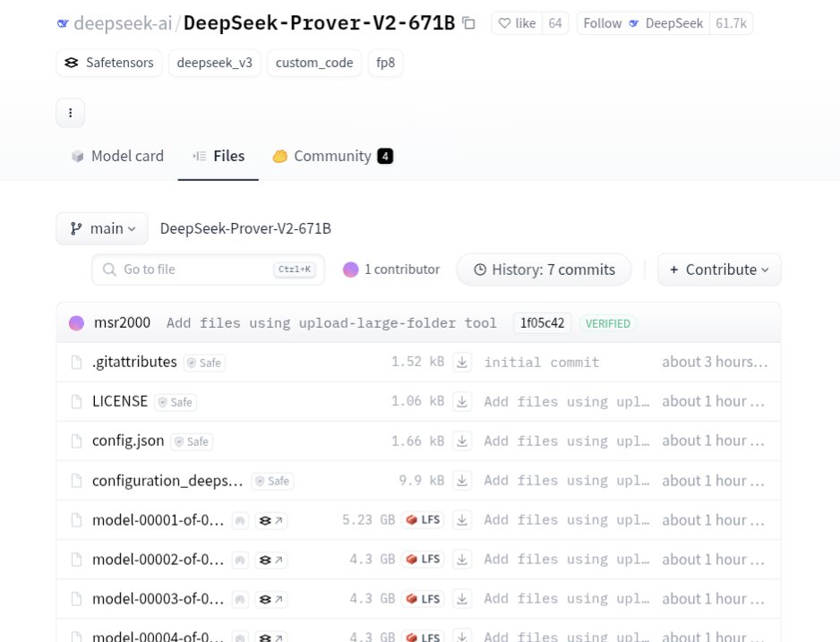
Task: Open History: 7 commits
Action: [x=544, y=270]
